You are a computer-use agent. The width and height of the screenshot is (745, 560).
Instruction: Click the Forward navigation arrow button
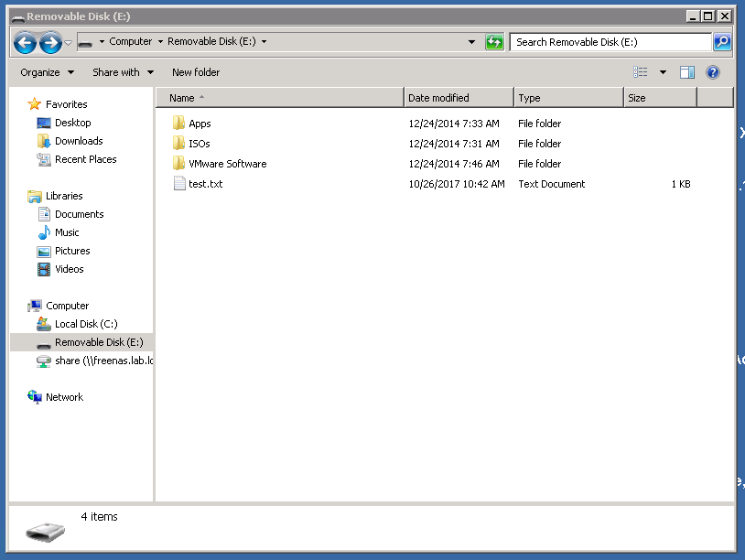[x=50, y=42]
